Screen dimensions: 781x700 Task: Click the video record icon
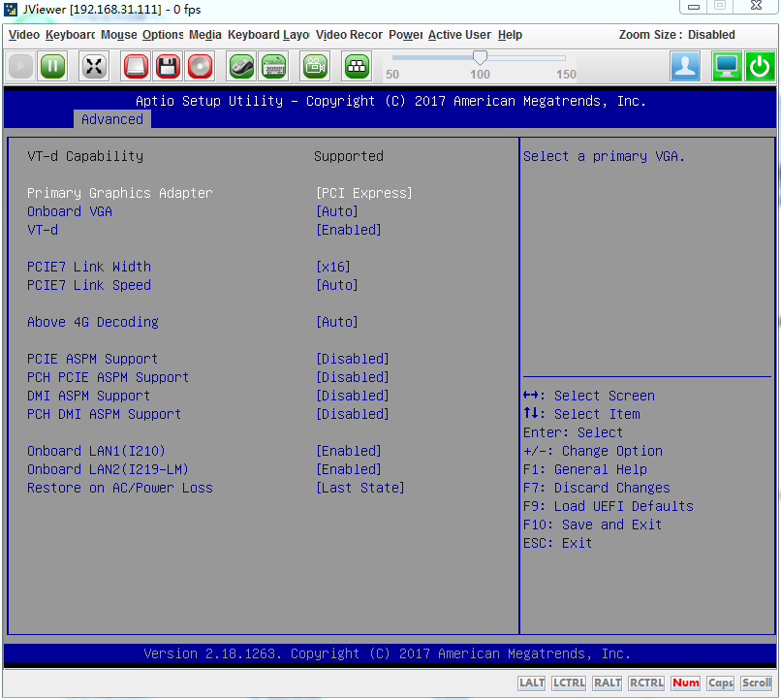point(315,66)
